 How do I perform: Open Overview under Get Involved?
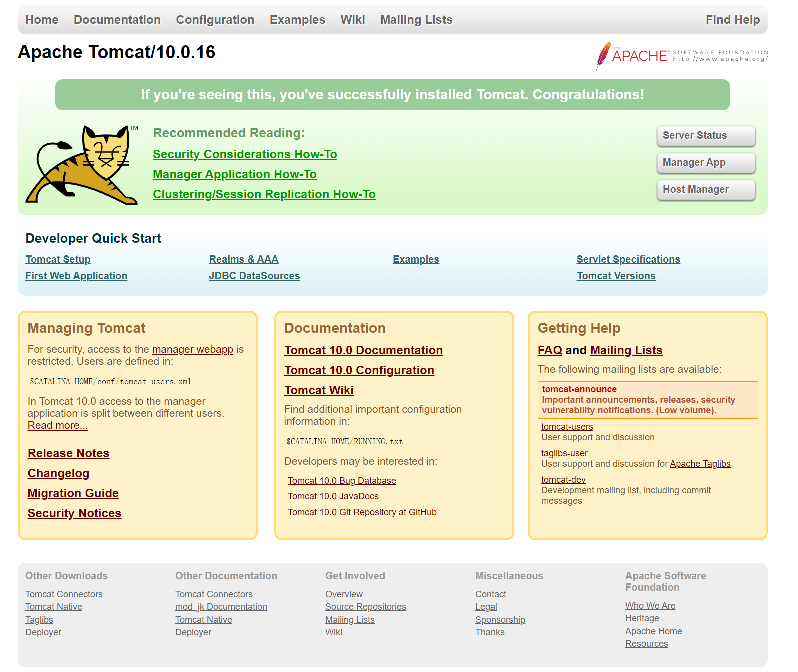click(344, 594)
